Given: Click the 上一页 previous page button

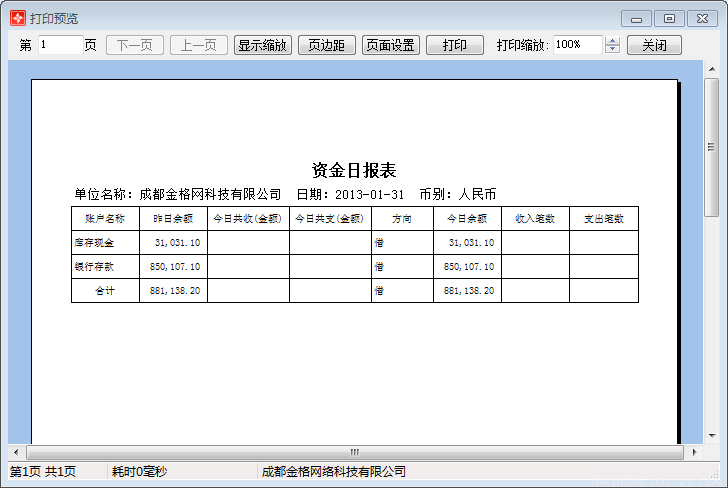Looking at the screenshot, I should click(199, 45).
